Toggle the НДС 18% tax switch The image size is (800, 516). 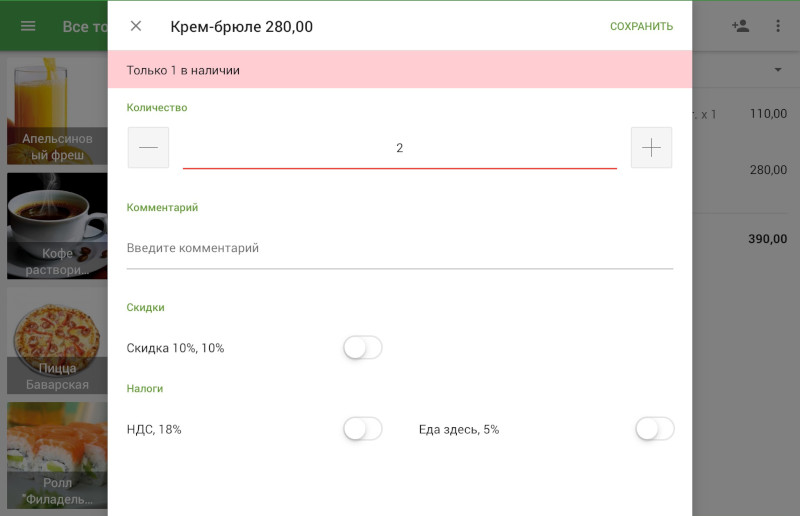click(362, 429)
